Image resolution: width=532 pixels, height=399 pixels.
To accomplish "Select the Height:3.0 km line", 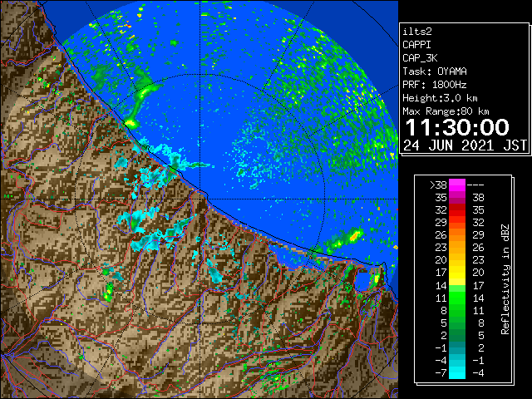I will (440, 98).
